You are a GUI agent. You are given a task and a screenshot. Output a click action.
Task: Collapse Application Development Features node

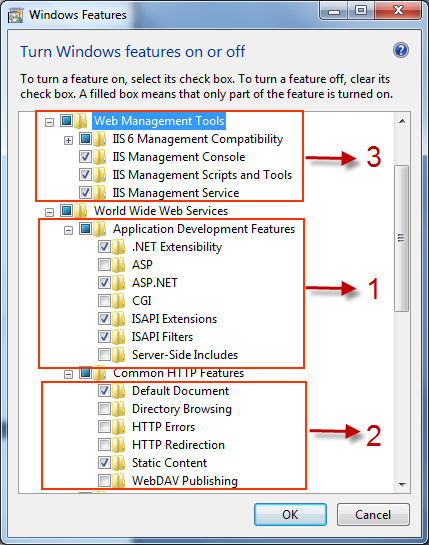click(68, 230)
